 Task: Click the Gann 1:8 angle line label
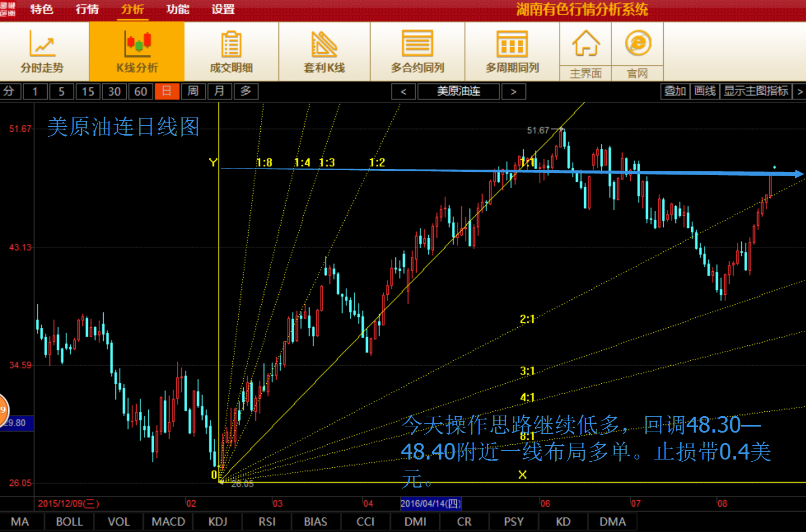(264, 163)
